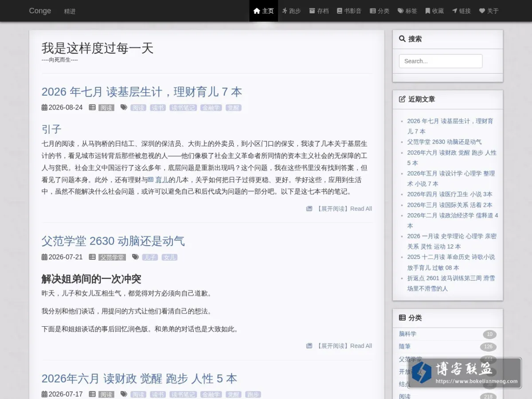Click the calendar icon beside 2026-07-17
Viewport: 532px width, 399px height.
pyautogui.click(x=44, y=394)
